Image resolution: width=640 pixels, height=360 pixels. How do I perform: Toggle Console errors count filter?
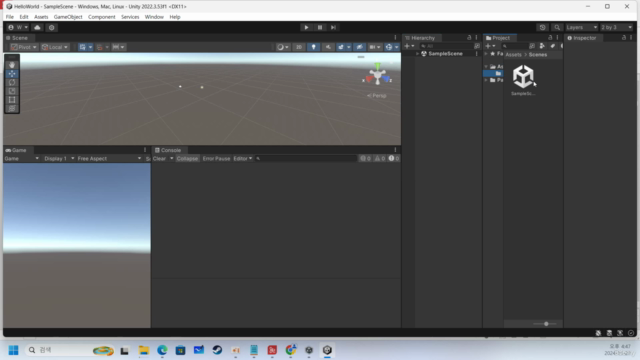[x=394, y=158]
